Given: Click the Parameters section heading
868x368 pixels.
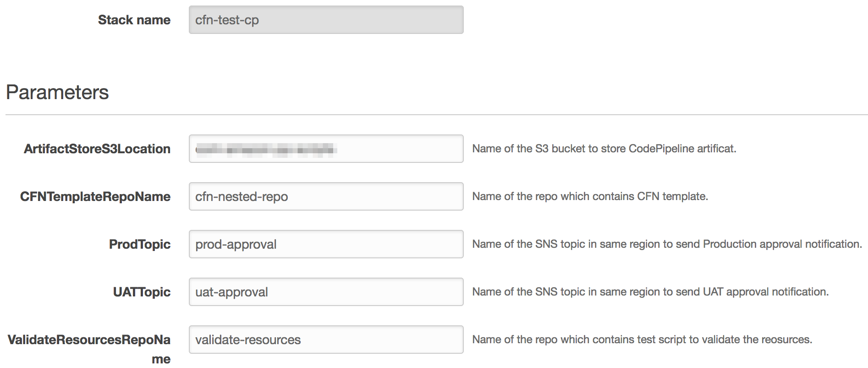Looking at the screenshot, I should [57, 92].
